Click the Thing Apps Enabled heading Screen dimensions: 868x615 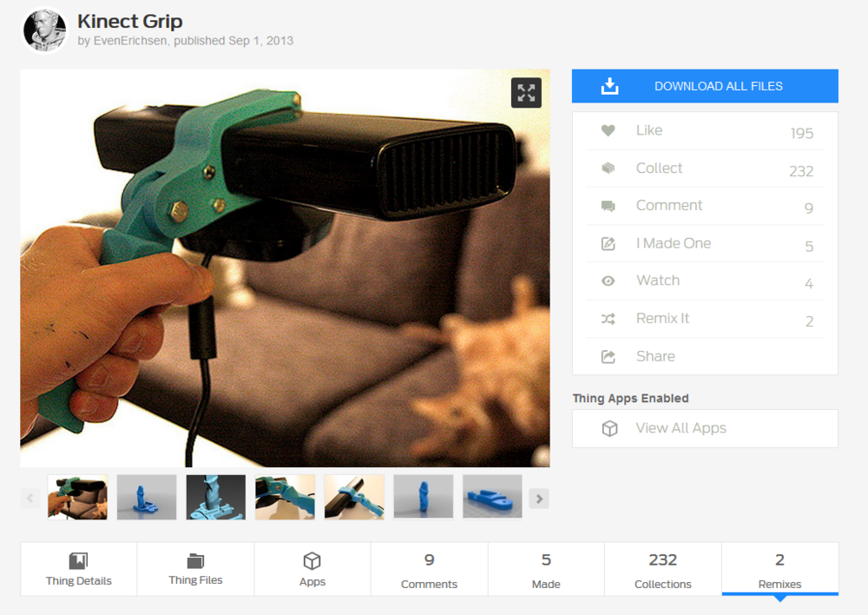[x=630, y=399]
